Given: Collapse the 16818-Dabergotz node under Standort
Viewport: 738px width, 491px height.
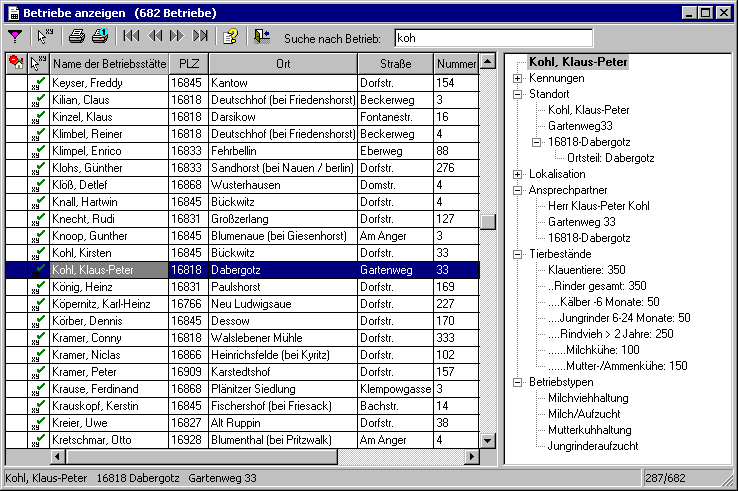Looking at the screenshot, I should (536, 143).
